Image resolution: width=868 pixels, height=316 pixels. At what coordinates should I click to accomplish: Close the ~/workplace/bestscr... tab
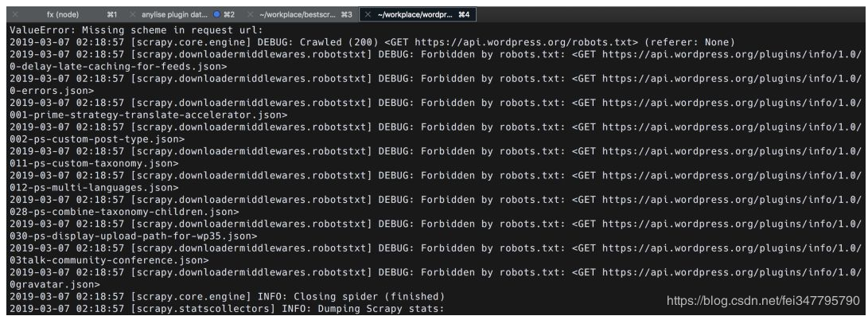[x=250, y=15]
